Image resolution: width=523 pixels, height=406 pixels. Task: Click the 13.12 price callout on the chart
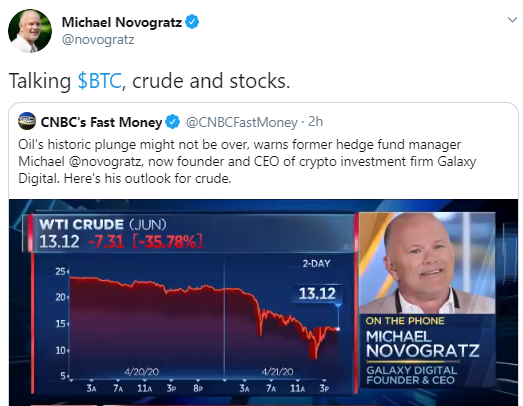click(317, 294)
